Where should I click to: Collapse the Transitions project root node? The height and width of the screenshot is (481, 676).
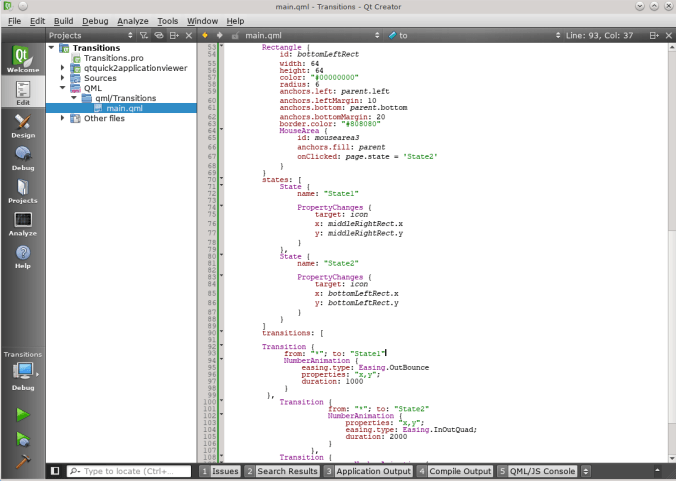tap(52, 48)
